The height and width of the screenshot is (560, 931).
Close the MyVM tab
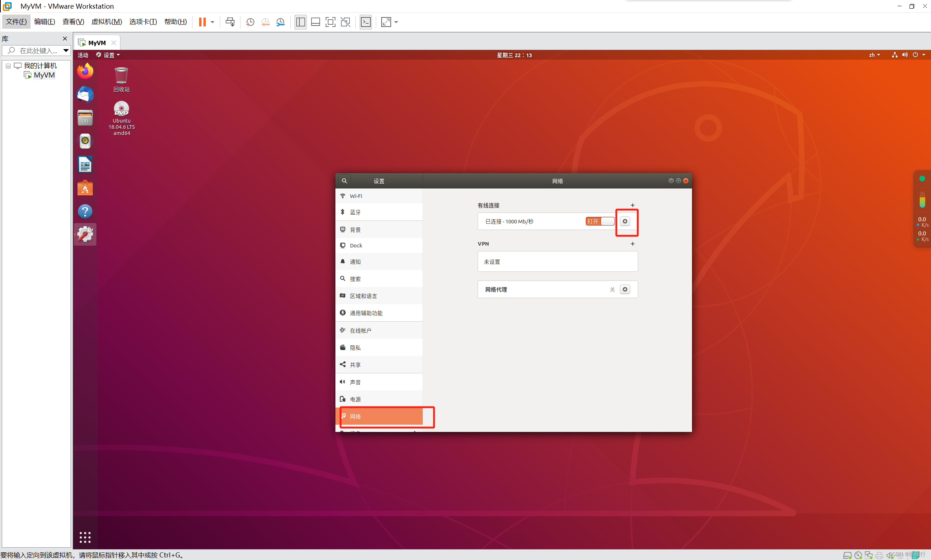[114, 43]
